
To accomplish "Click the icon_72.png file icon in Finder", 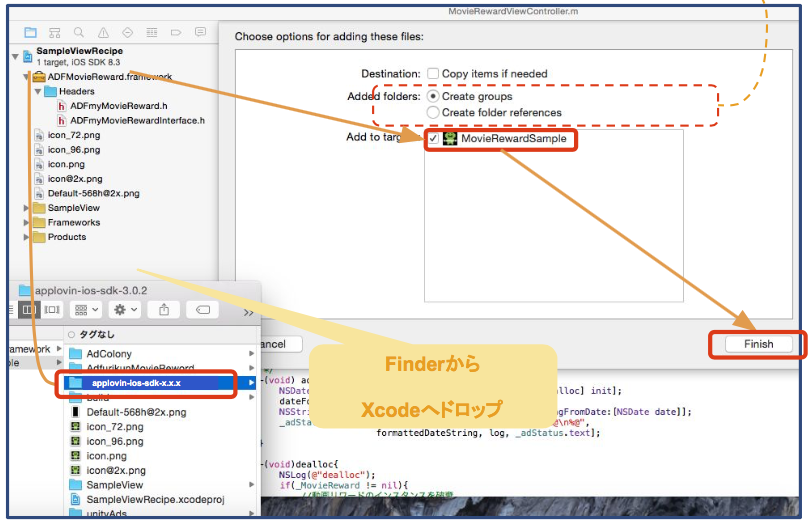I will (75, 426).
